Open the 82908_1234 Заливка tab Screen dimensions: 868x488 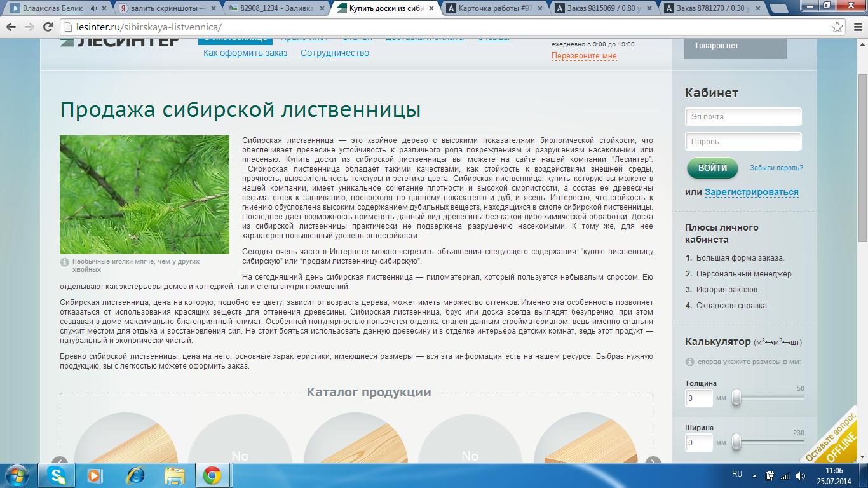pos(276,8)
